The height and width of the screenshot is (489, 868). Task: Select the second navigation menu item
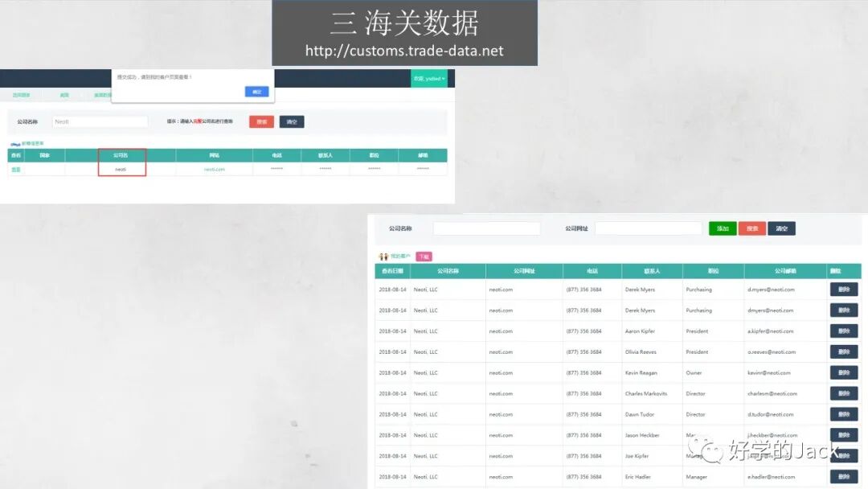click(x=63, y=94)
